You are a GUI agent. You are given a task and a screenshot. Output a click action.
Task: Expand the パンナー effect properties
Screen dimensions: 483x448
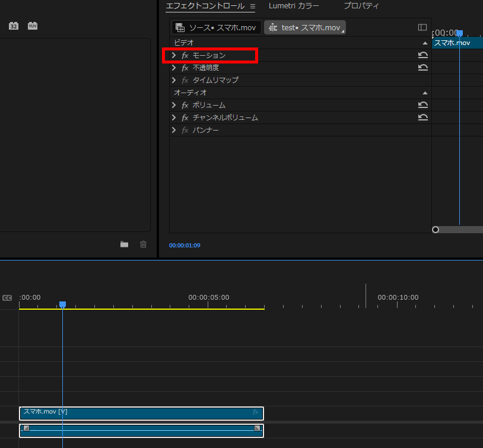tap(174, 130)
